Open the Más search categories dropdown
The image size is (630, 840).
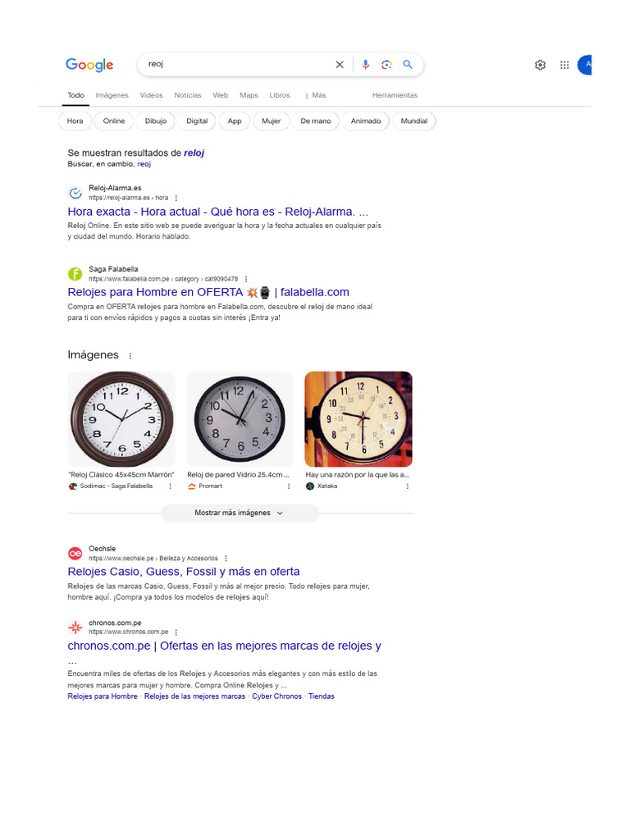(315, 95)
